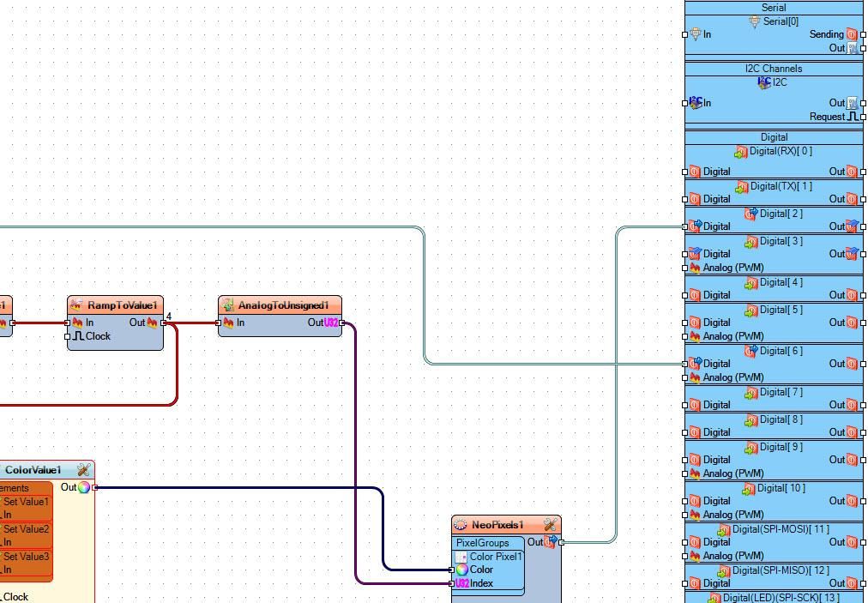Click the NeoPixels1 component icon beside its title
Screen dimensions: 868x603
[x=461, y=524]
